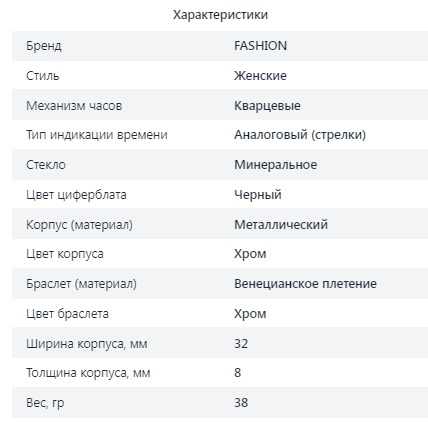Image resolution: width=428 pixels, height=422 pixels.
Task: Click the Толщина корпуса value 8
Action: [237, 373]
